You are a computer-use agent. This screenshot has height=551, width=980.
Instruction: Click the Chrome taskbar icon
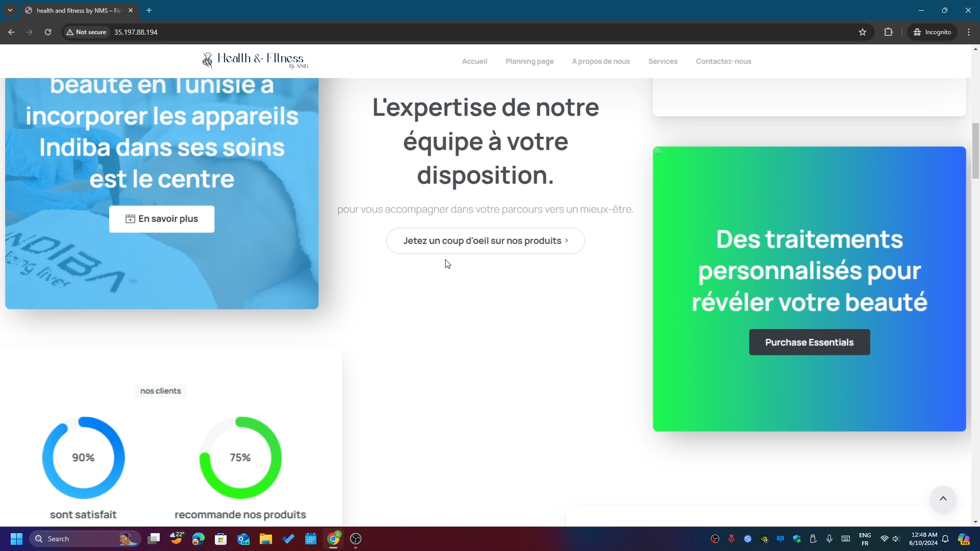(334, 539)
